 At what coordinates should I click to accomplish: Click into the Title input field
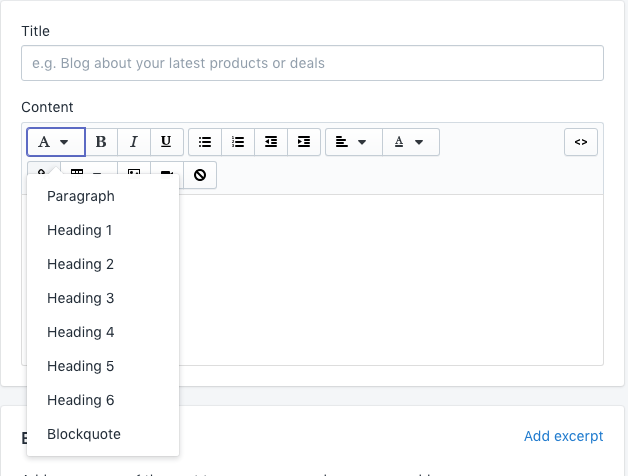click(312, 63)
